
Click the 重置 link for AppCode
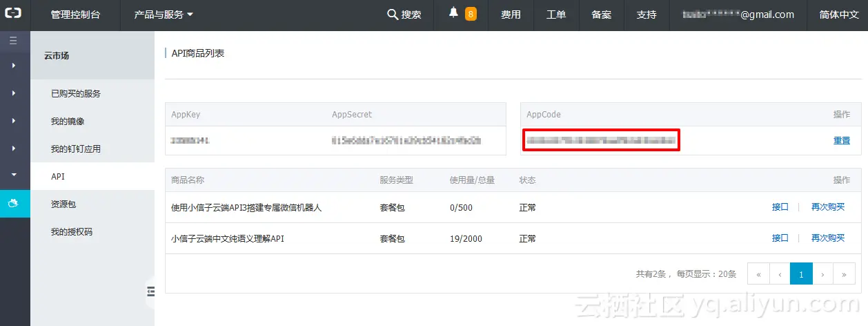click(x=842, y=140)
